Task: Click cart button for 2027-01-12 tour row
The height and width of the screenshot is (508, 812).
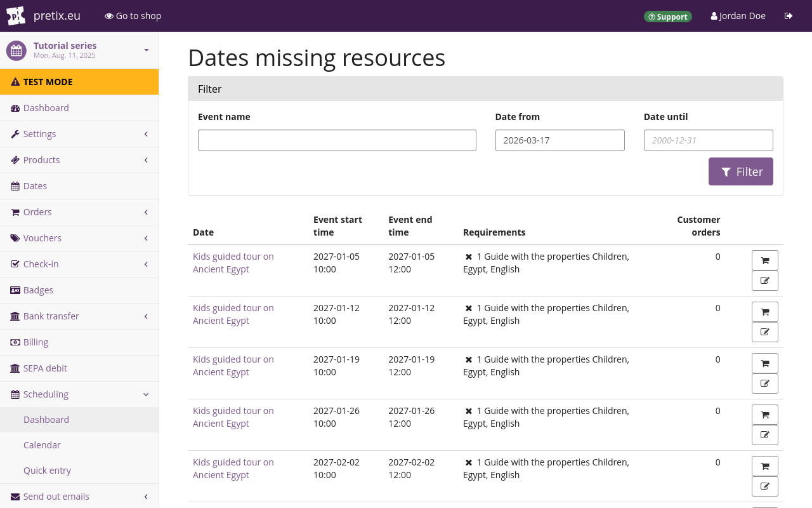Action: point(765,312)
